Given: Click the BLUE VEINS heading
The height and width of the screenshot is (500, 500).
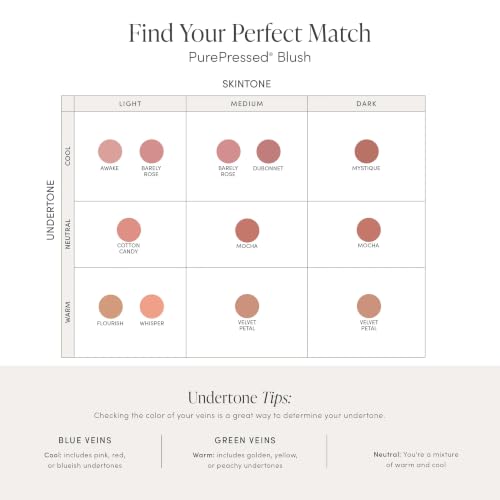Looking at the screenshot, I should (85, 440).
